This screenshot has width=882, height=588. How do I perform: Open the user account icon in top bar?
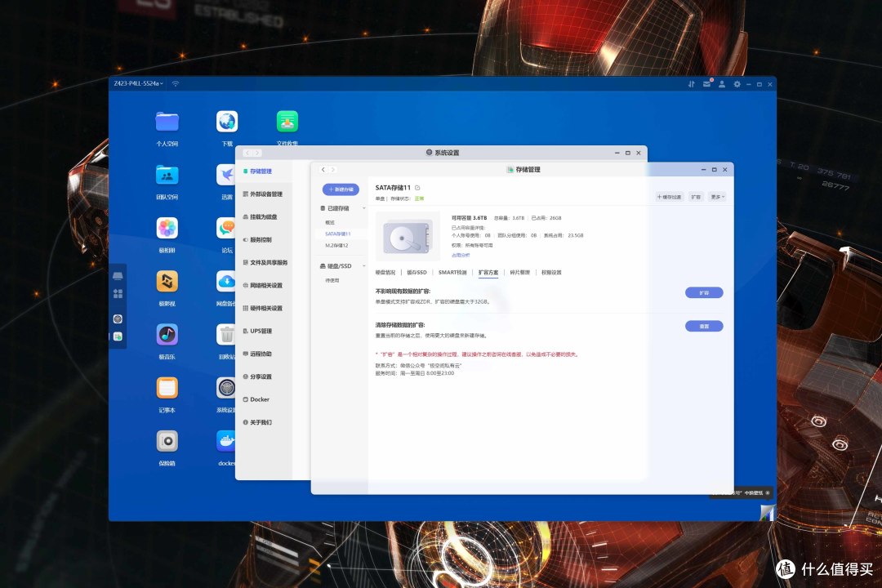coord(722,84)
